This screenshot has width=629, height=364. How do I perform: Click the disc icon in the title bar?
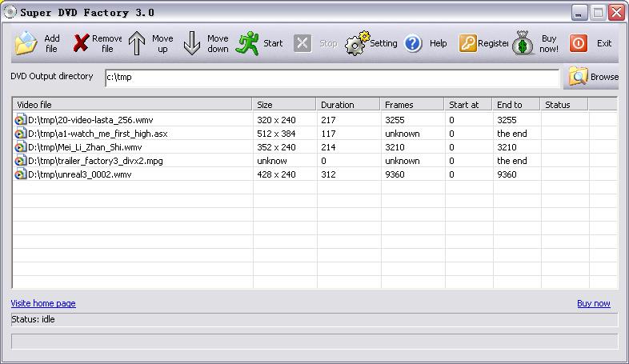[x=10, y=12]
